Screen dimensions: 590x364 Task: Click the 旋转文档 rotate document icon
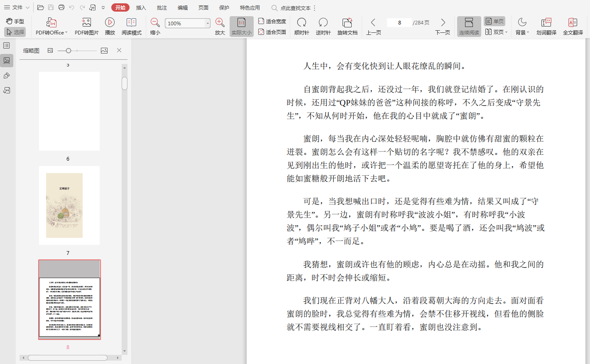click(x=348, y=27)
